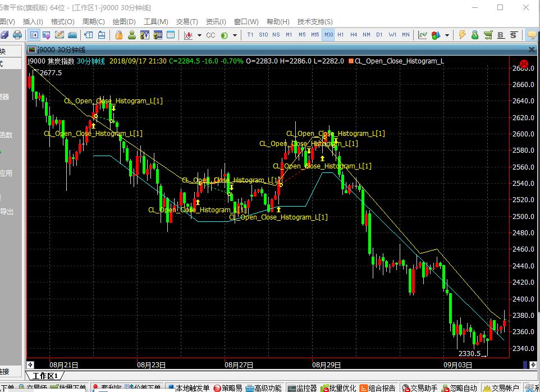Screen dimensions: 540x392
Task: Click the yellow speech bubble icon
Action: pyautogui.click(x=532, y=35)
